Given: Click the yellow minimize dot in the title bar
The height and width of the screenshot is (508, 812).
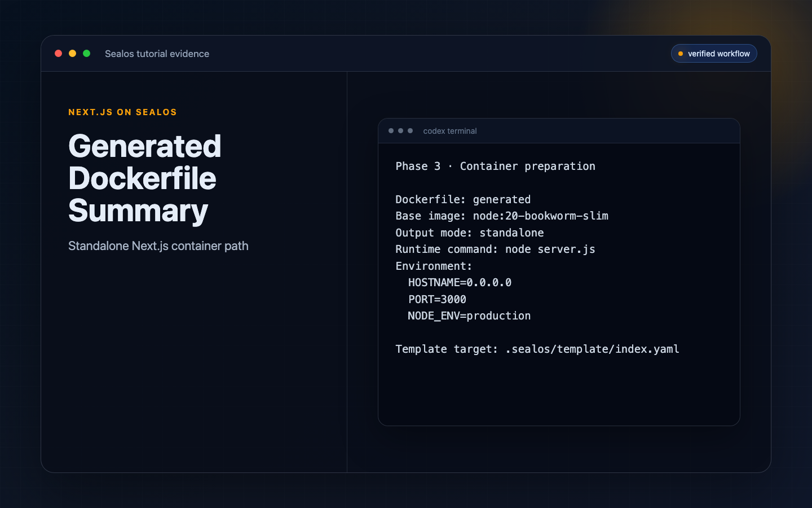Looking at the screenshot, I should point(72,54).
